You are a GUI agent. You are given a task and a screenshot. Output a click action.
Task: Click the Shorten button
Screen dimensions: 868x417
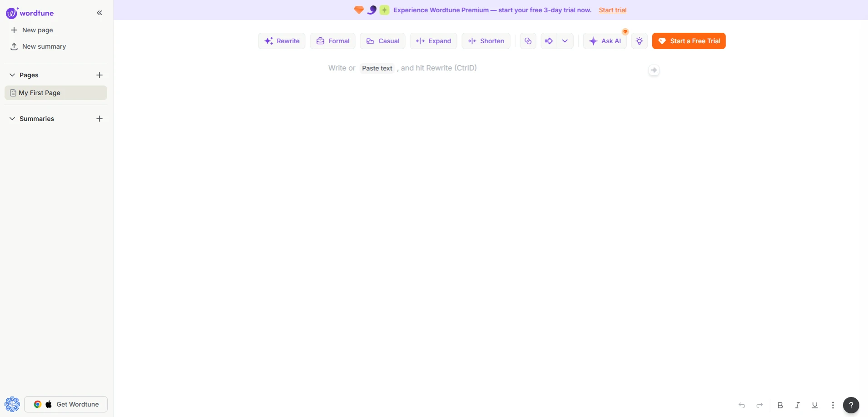point(486,41)
